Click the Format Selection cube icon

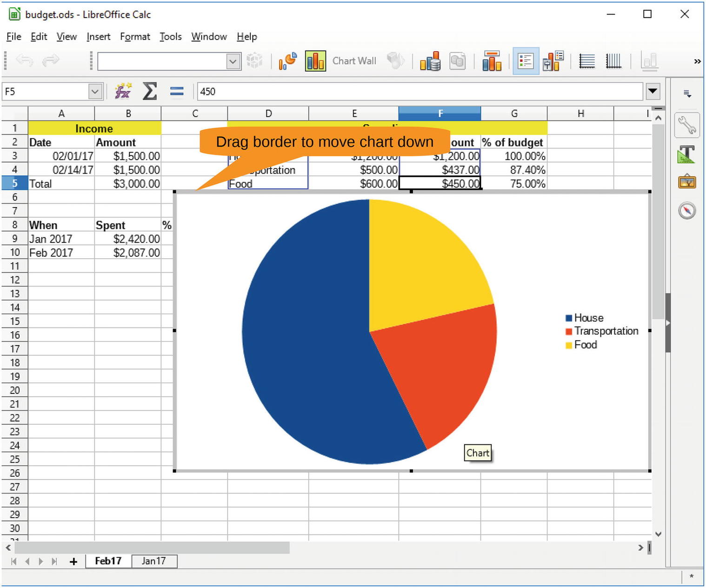point(254,61)
